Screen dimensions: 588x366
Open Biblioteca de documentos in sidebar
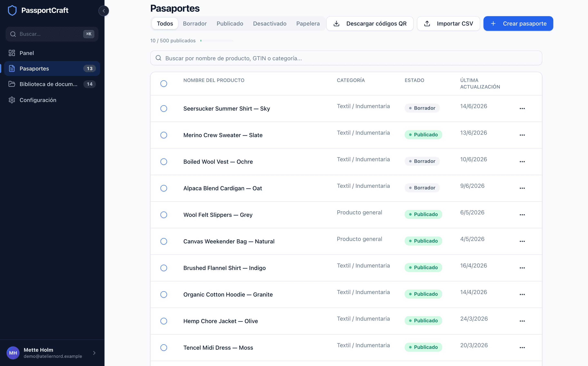pos(52,84)
